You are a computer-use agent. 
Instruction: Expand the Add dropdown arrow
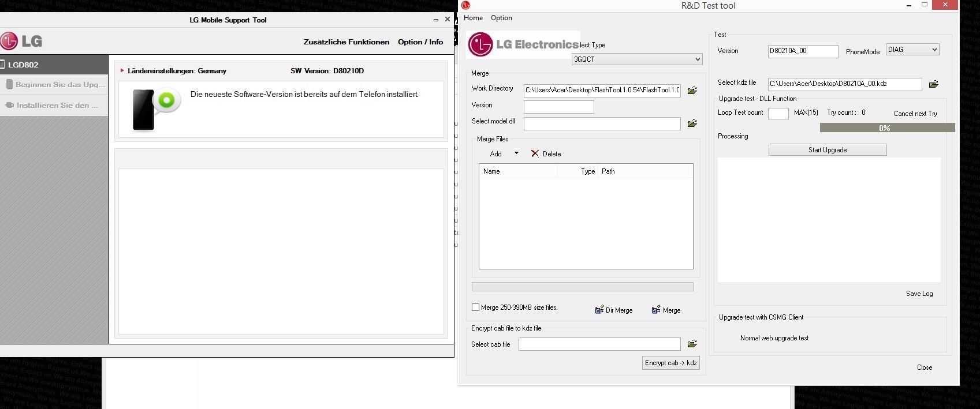pos(516,153)
